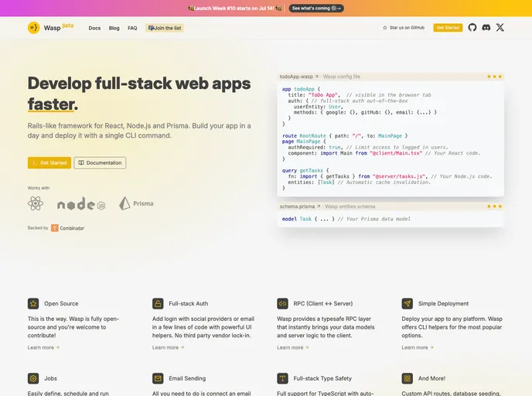Click the Full-stack Auth lock icon
The height and width of the screenshot is (396, 532).
point(158,304)
